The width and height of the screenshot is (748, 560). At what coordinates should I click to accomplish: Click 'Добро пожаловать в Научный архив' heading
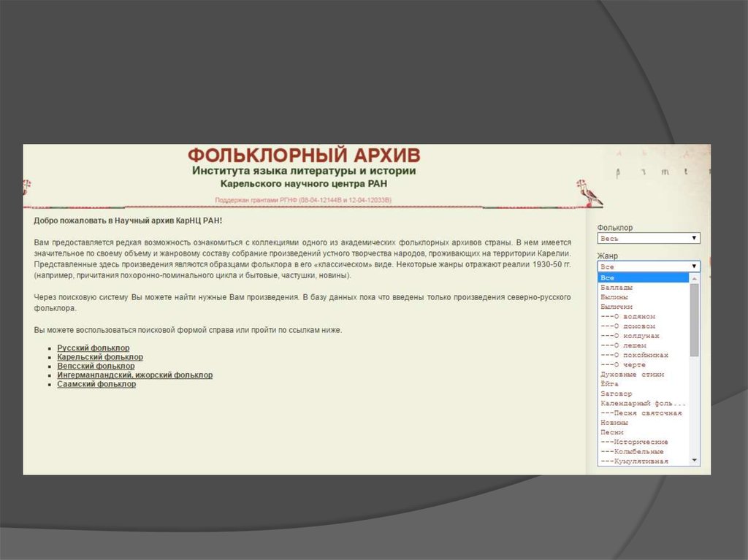(x=128, y=220)
